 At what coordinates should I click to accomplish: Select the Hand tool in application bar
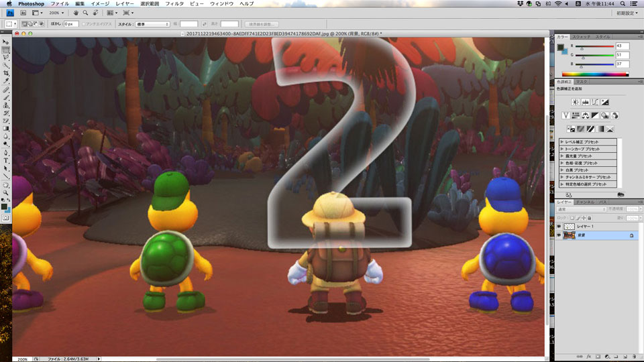pyautogui.click(x=76, y=13)
